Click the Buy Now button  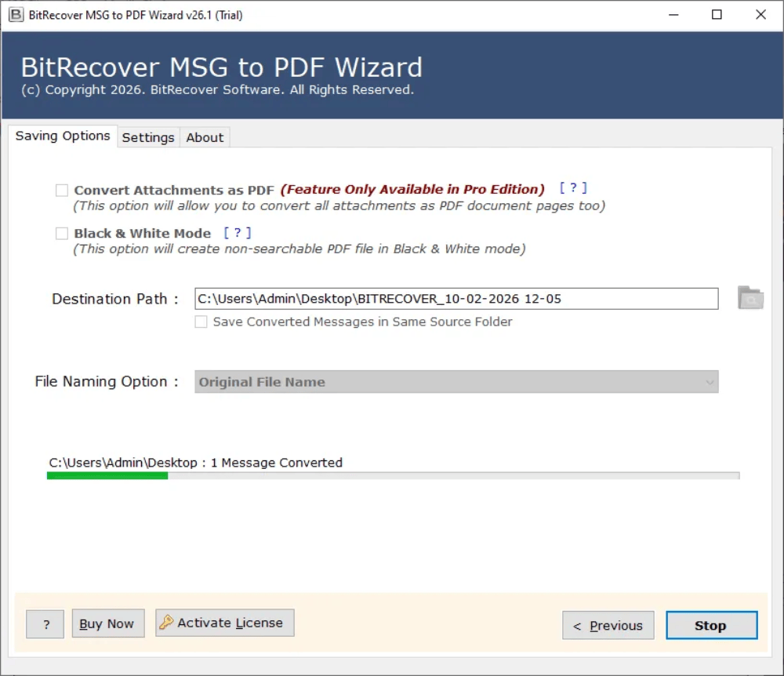click(107, 623)
